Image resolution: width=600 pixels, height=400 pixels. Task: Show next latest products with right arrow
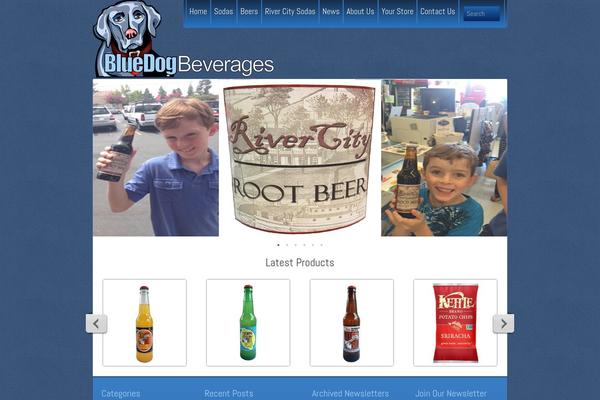(x=504, y=324)
